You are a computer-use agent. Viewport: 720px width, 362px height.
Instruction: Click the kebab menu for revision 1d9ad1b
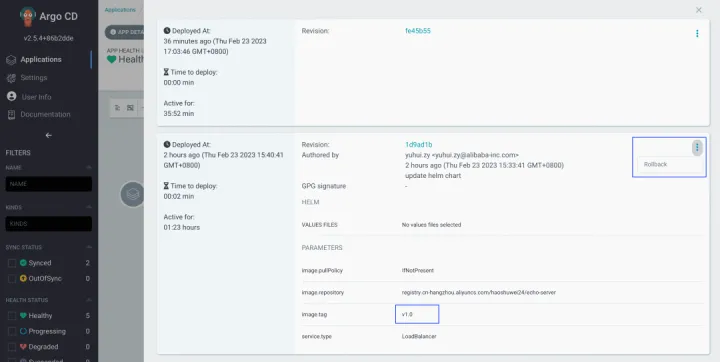point(697,147)
